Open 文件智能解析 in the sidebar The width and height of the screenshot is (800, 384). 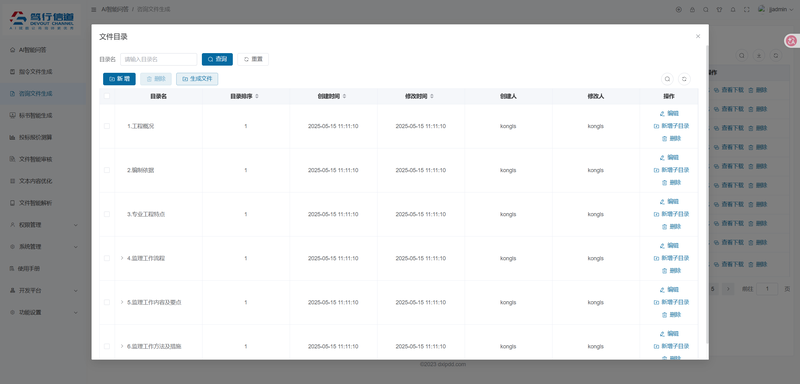[x=43, y=203]
